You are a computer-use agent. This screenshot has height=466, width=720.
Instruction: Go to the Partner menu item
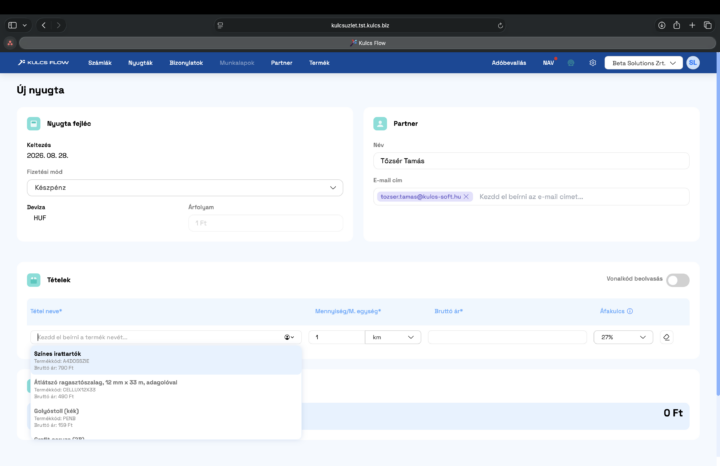(281, 63)
